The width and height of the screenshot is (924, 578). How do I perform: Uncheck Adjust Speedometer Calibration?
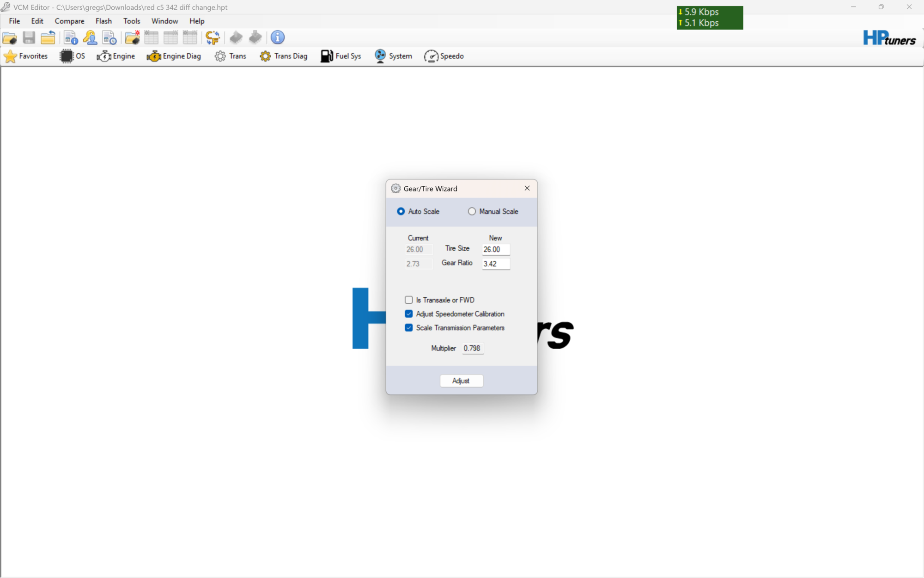click(x=408, y=314)
